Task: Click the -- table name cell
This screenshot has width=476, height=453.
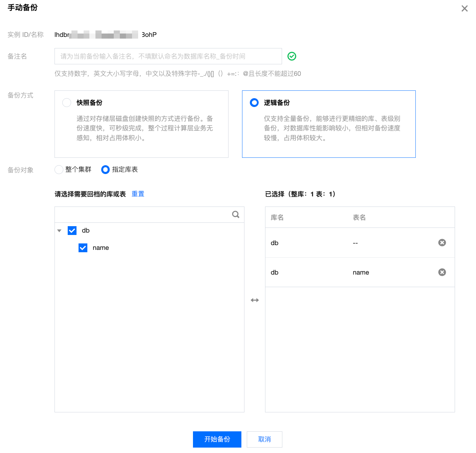Action: click(x=355, y=243)
